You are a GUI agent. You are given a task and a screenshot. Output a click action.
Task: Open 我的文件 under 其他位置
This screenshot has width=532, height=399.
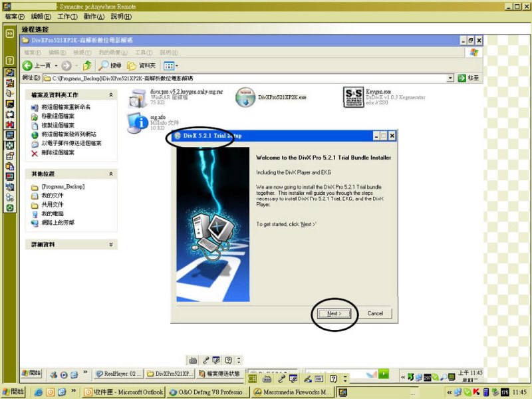[x=53, y=196]
